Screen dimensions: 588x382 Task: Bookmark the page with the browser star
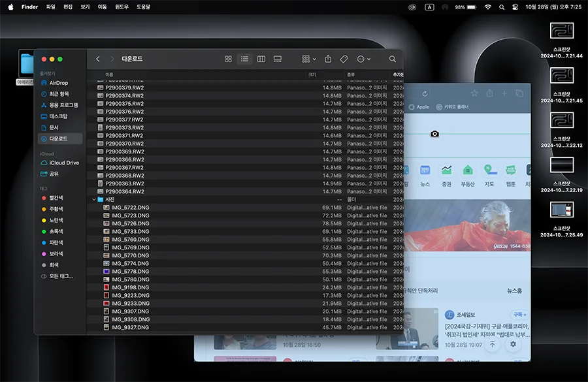(474, 93)
